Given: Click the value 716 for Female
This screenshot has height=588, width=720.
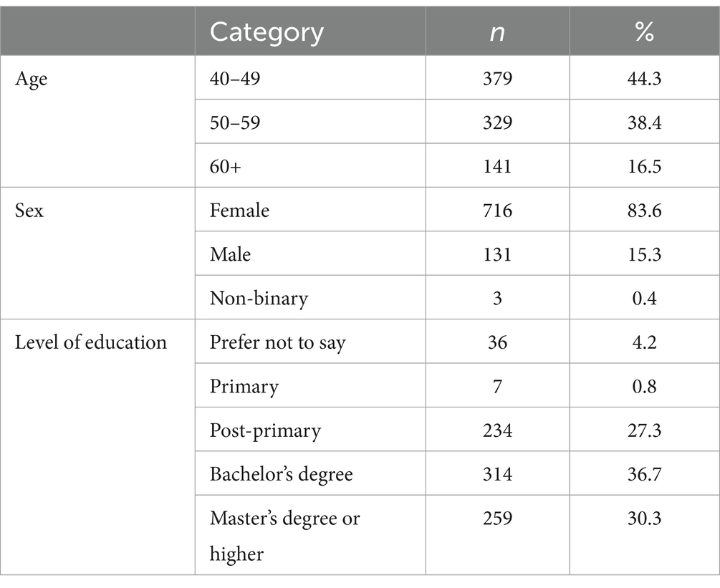Looking at the screenshot, I should pos(497,211).
